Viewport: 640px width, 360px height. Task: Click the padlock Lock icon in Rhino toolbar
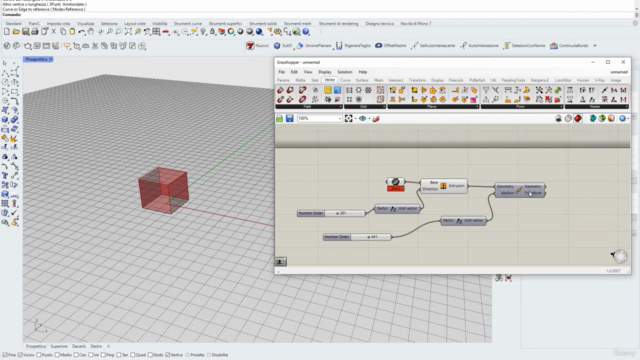tap(212, 32)
